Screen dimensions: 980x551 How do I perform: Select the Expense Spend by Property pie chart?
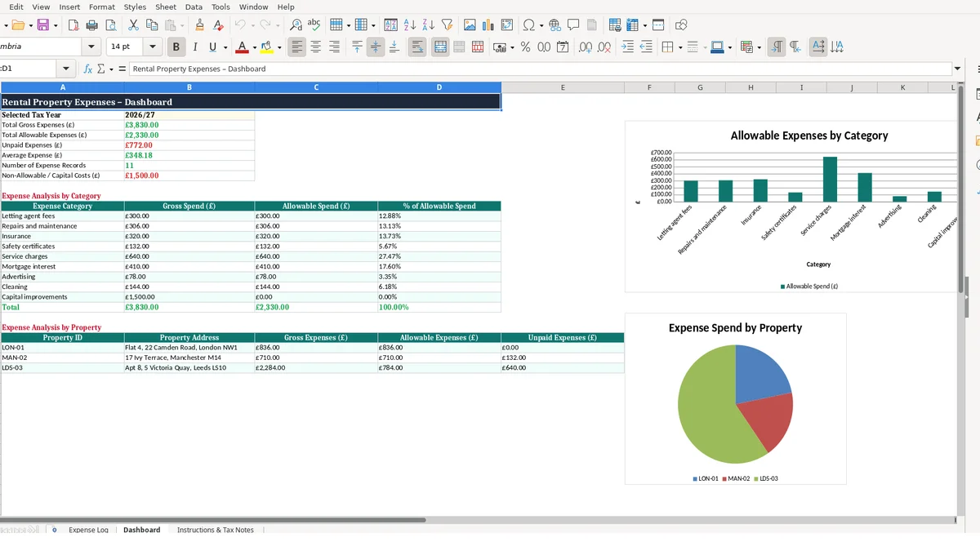click(735, 398)
